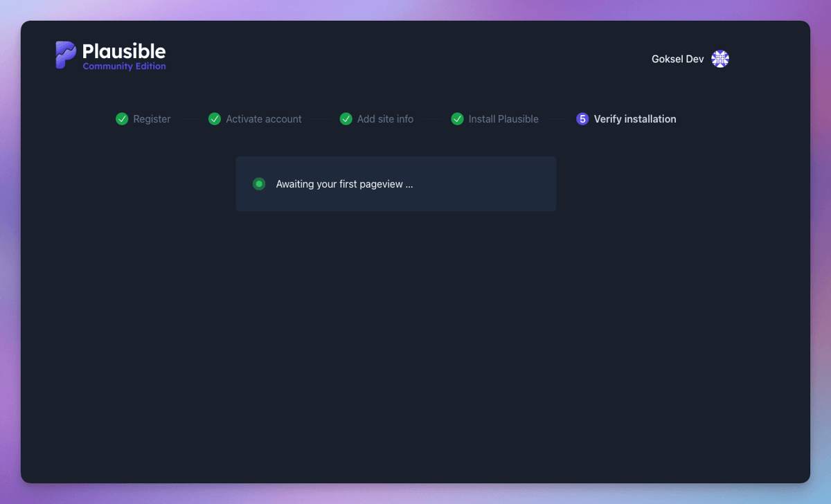
Task: Select the Install Plausible step label
Action: tap(503, 119)
